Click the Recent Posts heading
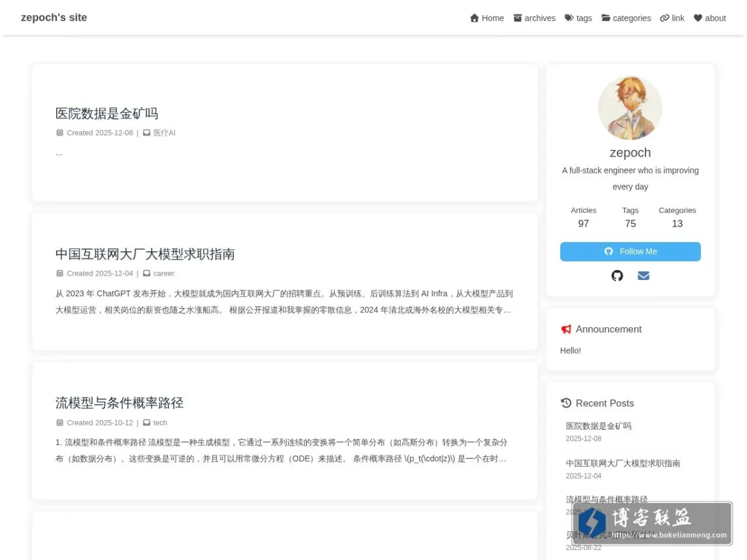747x560 pixels. coord(604,403)
